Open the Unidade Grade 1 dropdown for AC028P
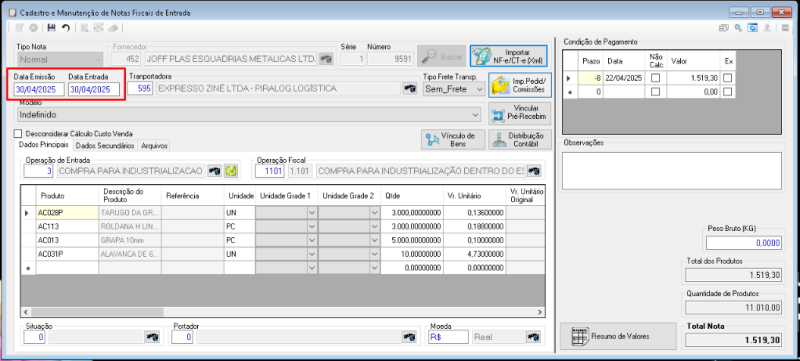This screenshot has width=800, height=361. coord(312,213)
